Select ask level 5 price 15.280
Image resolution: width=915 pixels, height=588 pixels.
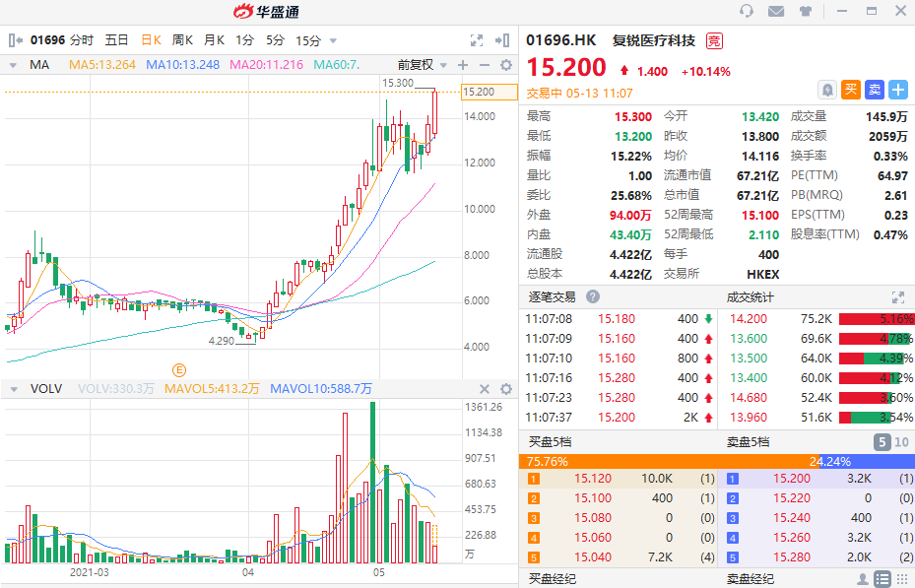tap(791, 557)
